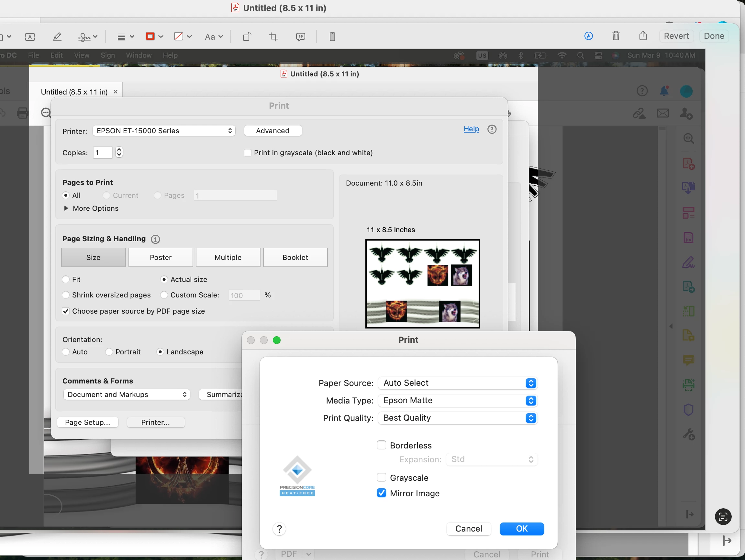Click the blue OK button
This screenshot has width=745, height=560.
(521, 528)
